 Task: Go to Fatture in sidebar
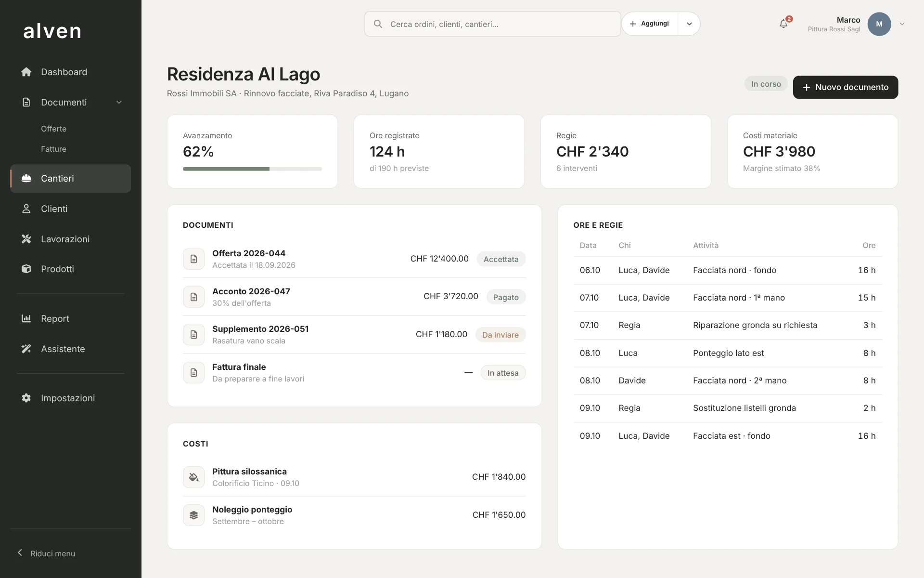coord(53,149)
